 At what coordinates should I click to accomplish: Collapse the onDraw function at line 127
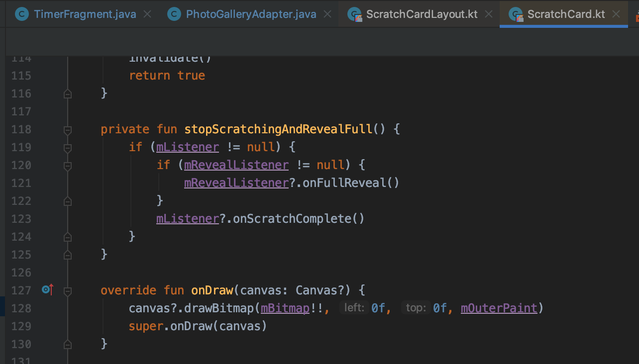click(68, 291)
